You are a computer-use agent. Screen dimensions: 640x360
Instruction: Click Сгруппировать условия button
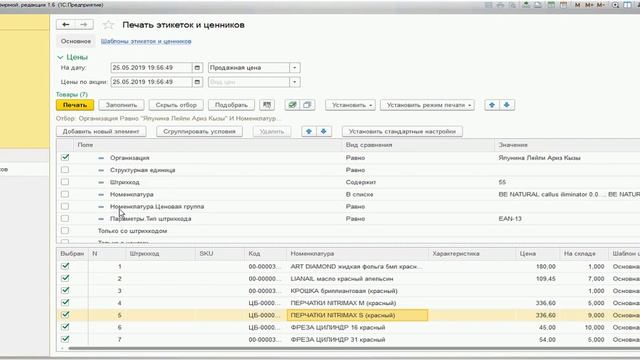click(x=199, y=131)
